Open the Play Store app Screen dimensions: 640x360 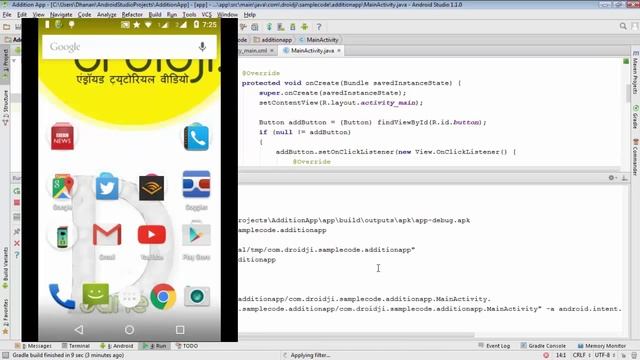(196, 234)
